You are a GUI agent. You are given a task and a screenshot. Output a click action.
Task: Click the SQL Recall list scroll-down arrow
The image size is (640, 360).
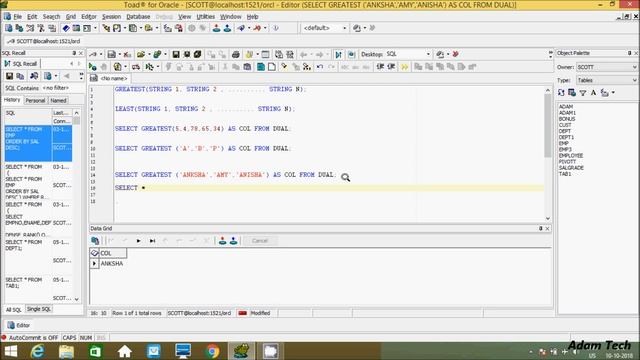(76, 299)
